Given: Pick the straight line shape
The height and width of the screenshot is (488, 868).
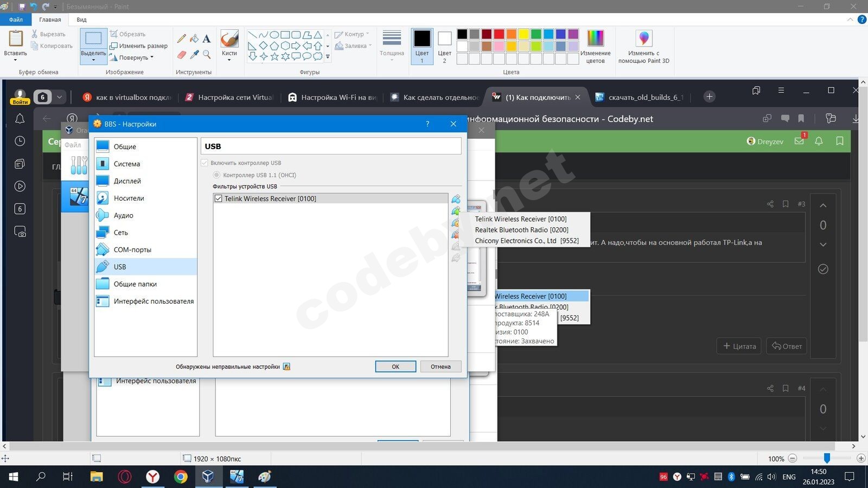Looking at the screenshot, I should 252,35.
